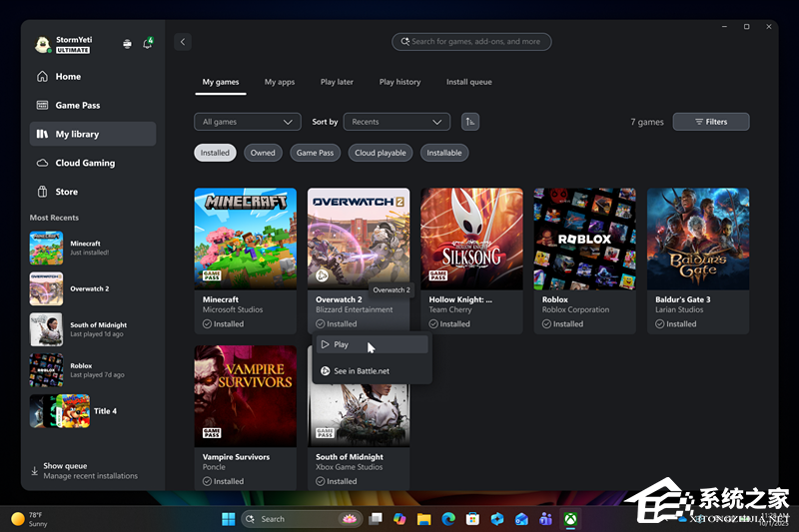Open the Store section
Image resolution: width=799 pixels, height=532 pixels.
pos(92,192)
